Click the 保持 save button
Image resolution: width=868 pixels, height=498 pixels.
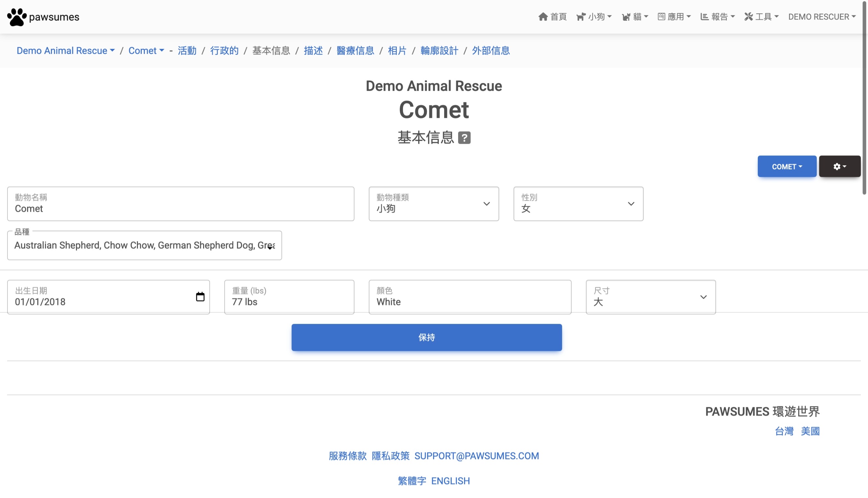click(426, 337)
